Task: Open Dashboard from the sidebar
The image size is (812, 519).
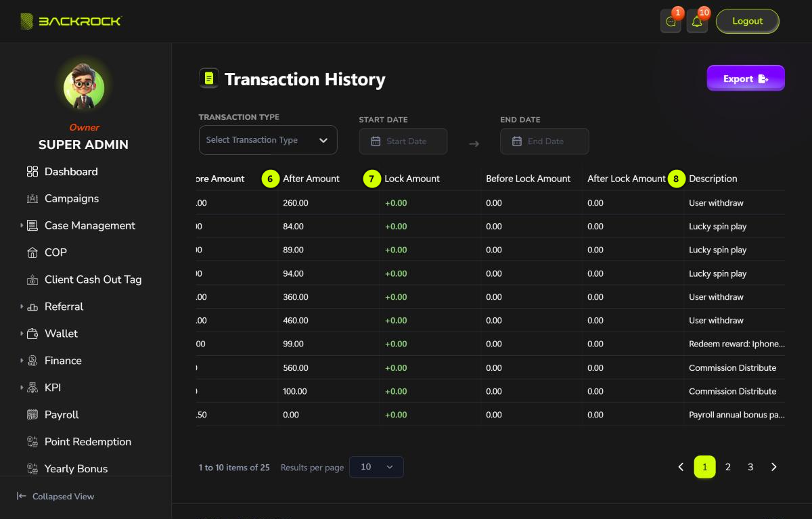Action: pyautogui.click(x=71, y=172)
